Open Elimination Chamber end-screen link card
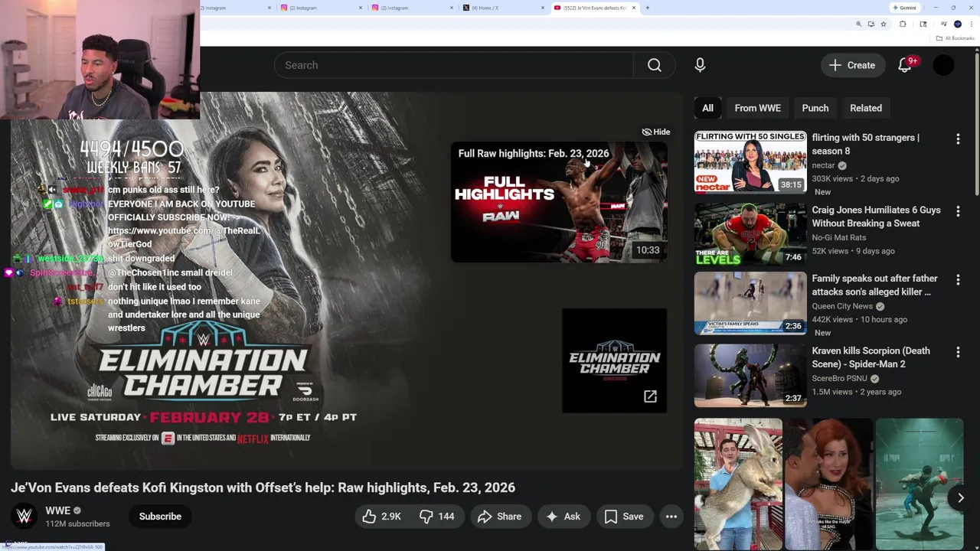Viewport: 980px width, 551px height. pyautogui.click(x=615, y=360)
